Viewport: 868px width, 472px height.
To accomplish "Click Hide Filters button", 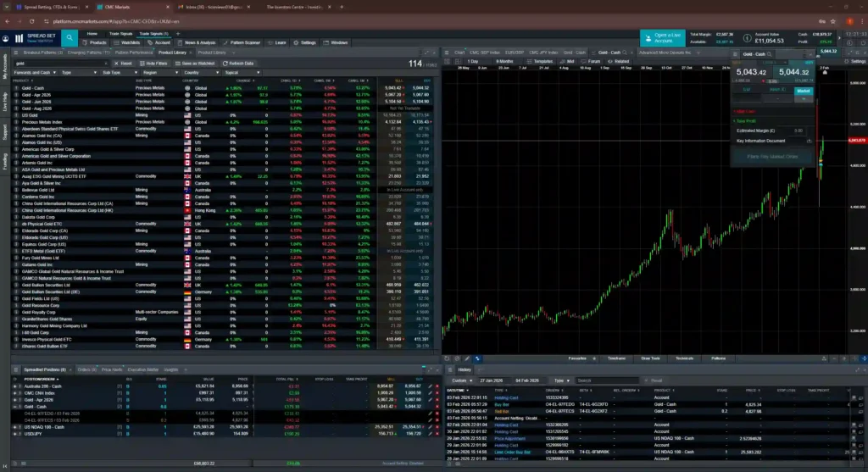I will click(x=153, y=64).
